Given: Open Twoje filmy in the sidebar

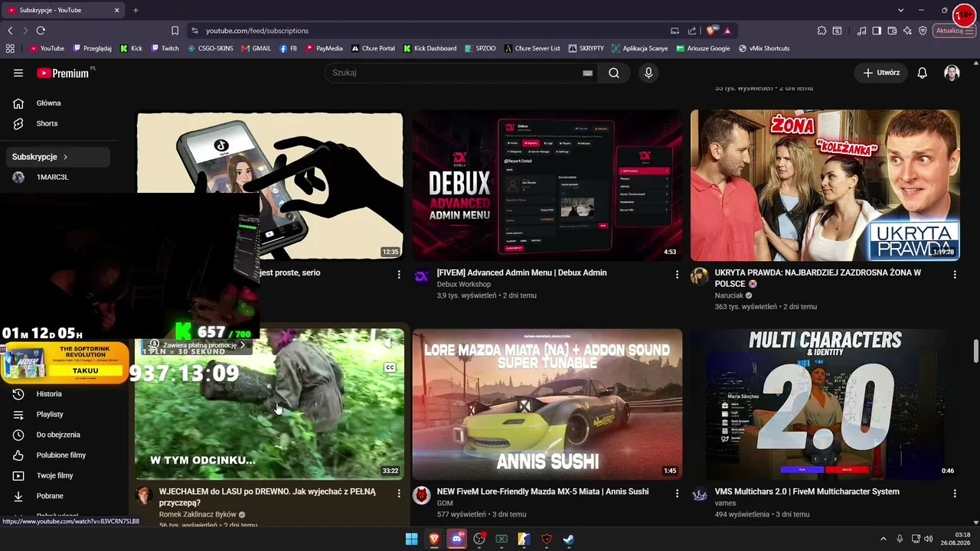Looking at the screenshot, I should [54, 476].
